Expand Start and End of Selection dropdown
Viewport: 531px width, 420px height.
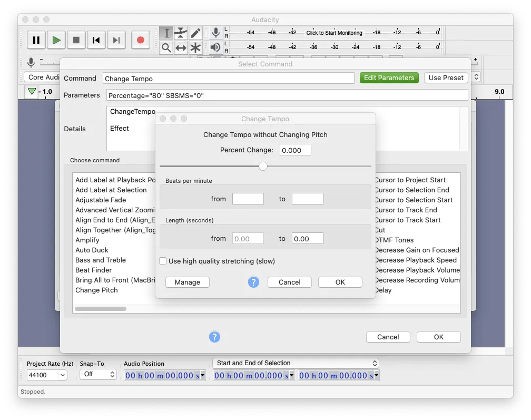click(x=296, y=363)
